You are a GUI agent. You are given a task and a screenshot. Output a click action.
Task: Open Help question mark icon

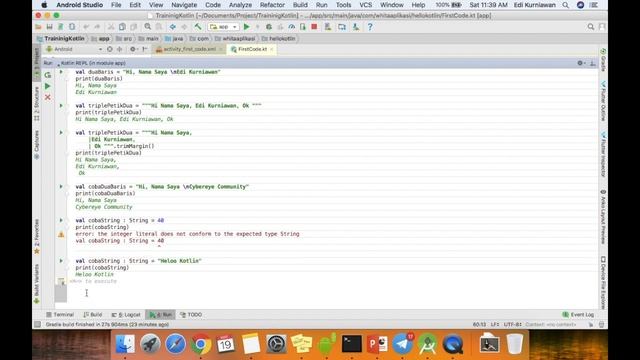pos(370,27)
